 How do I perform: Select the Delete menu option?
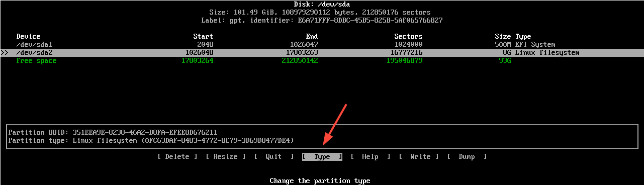coord(177,157)
